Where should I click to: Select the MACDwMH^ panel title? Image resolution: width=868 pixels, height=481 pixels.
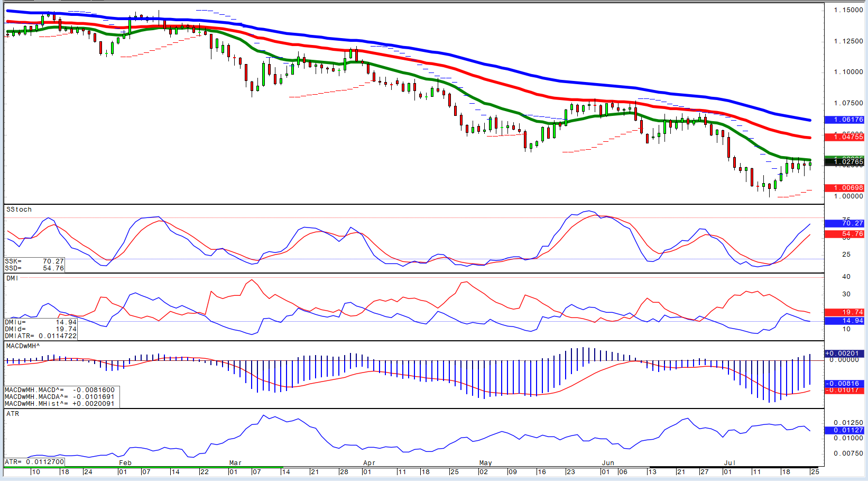point(23,346)
